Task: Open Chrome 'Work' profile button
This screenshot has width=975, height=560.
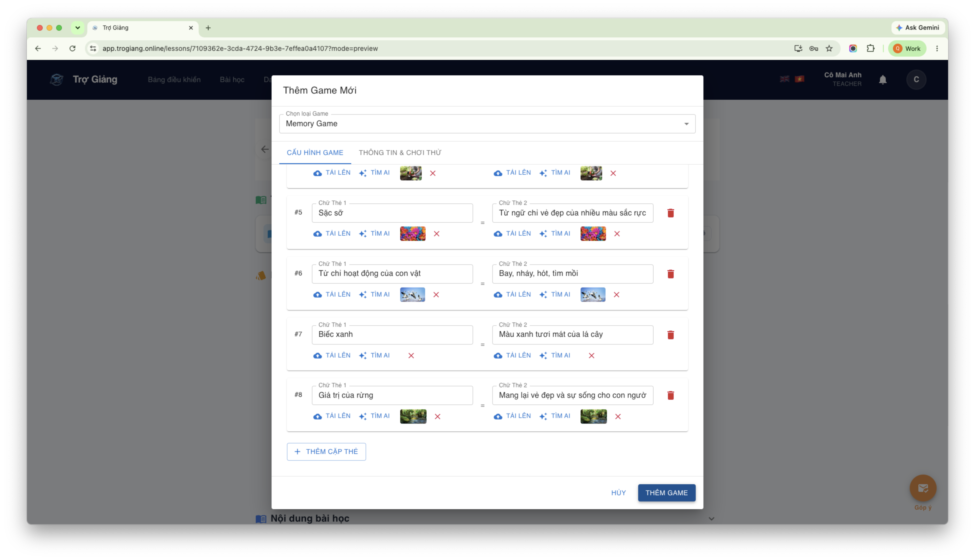Action: 907,48
